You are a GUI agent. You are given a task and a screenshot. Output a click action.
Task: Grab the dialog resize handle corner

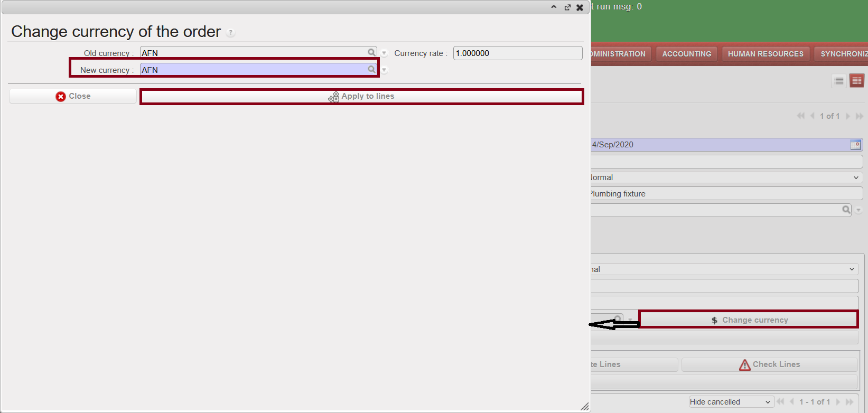(x=585, y=407)
